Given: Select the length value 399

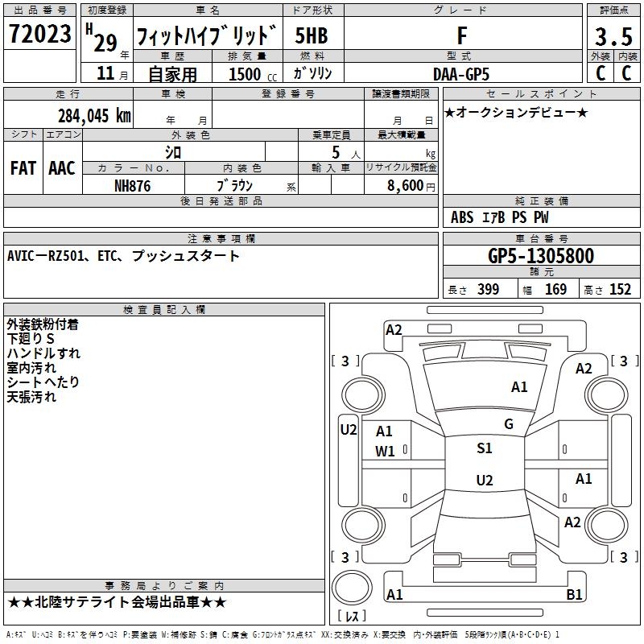Looking at the screenshot, I should pyautogui.click(x=488, y=289).
